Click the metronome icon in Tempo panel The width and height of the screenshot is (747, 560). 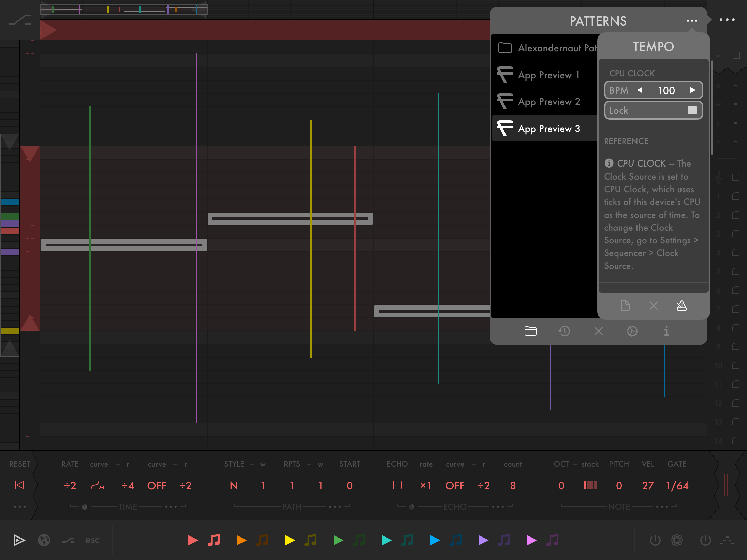[x=682, y=306]
